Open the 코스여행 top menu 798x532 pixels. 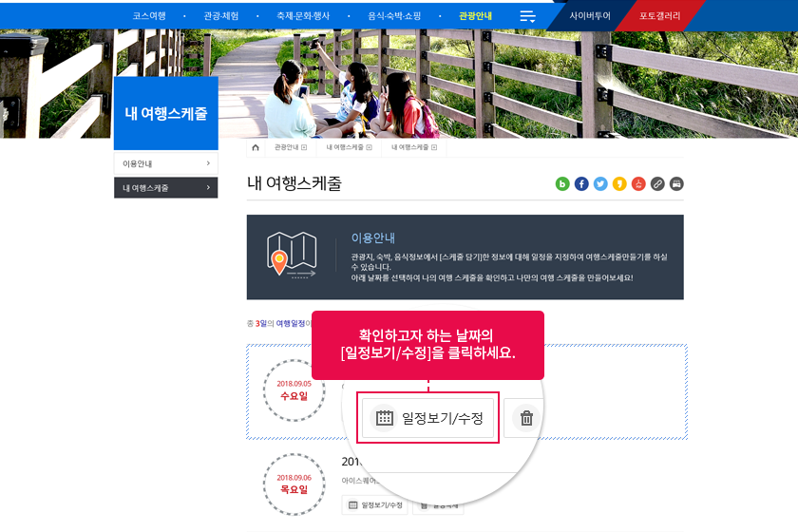pyautogui.click(x=149, y=16)
